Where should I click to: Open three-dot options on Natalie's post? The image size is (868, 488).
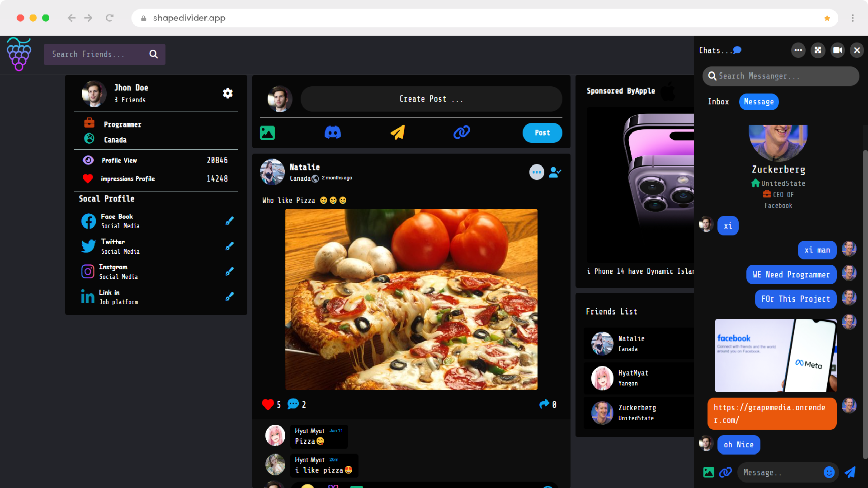(537, 172)
